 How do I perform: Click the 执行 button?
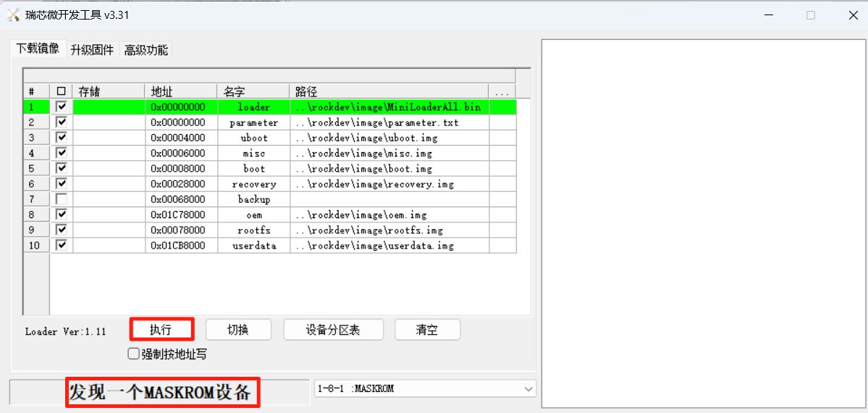(161, 330)
